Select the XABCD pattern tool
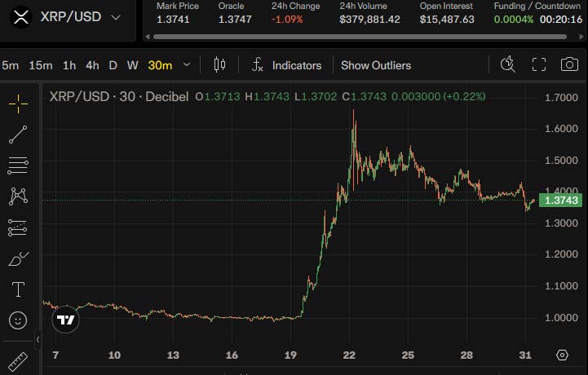The width and height of the screenshot is (588, 375). pos(18,196)
